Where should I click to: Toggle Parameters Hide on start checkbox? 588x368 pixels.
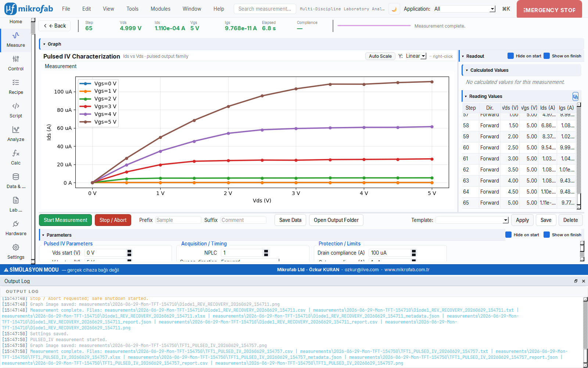[508, 235]
